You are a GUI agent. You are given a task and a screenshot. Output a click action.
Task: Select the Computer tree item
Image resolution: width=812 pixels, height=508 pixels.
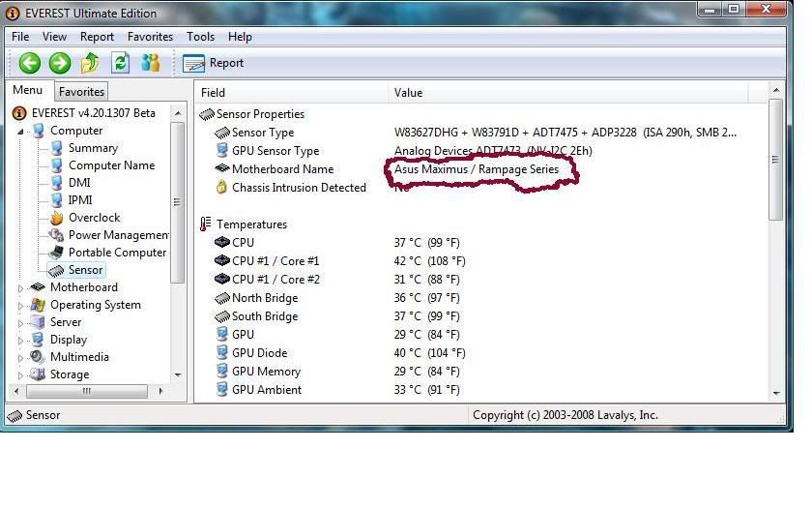76,131
